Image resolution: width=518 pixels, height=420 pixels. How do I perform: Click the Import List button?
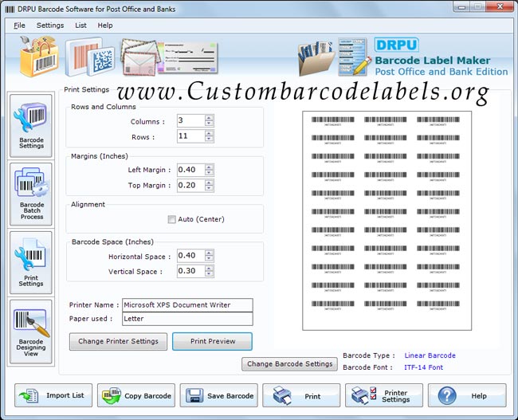tap(53, 395)
